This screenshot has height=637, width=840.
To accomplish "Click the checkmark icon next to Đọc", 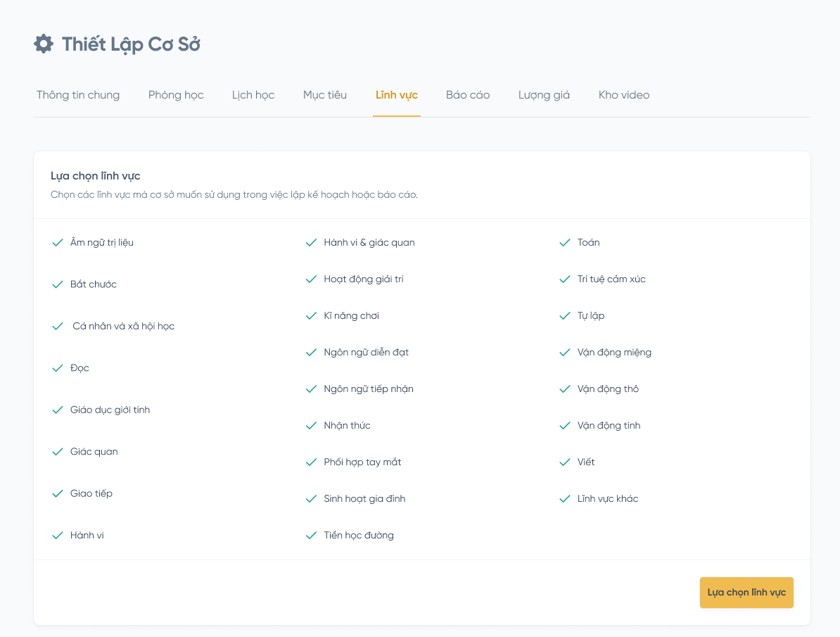I will (x=58, y=368).
